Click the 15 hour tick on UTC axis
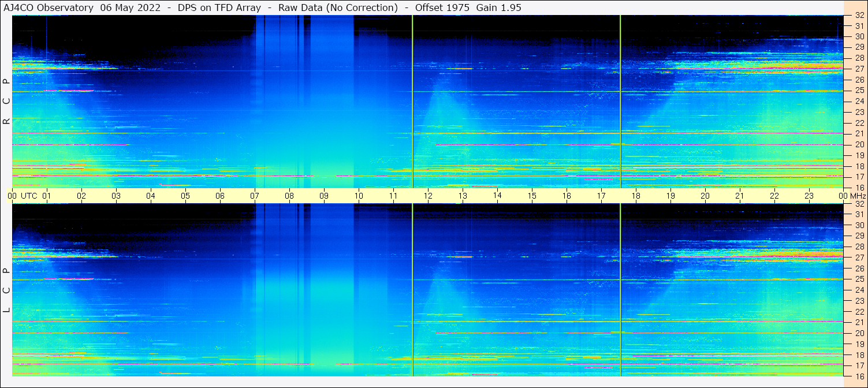868x388 pixels. point(532,196)
